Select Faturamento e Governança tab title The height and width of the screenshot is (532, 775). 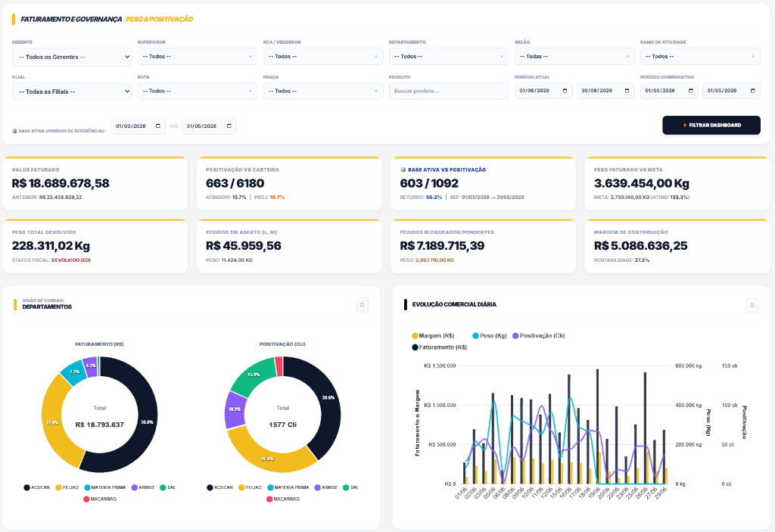point(71,19)
